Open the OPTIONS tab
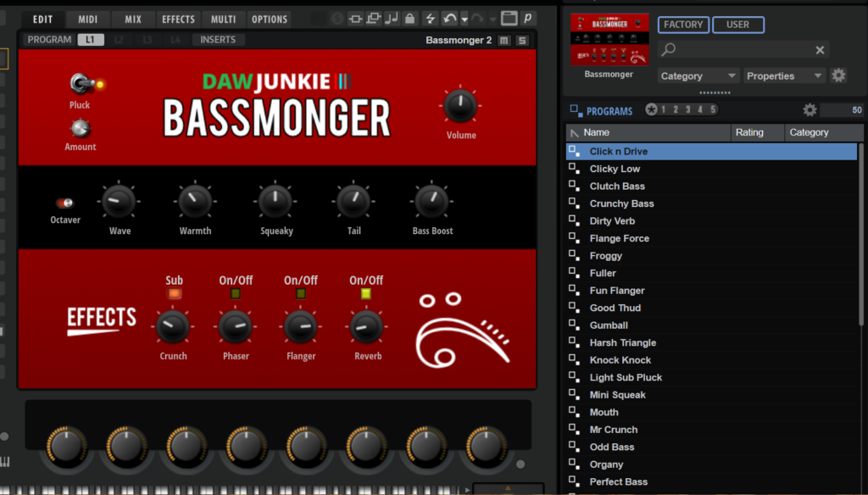868x495 pixels. pyautogui.click(x=270, y=19)
